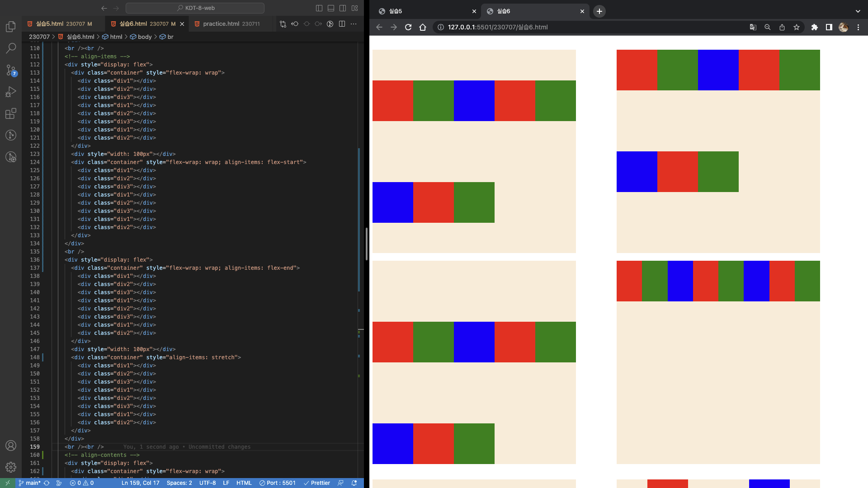Open remote window from status bar

point(8,483)
